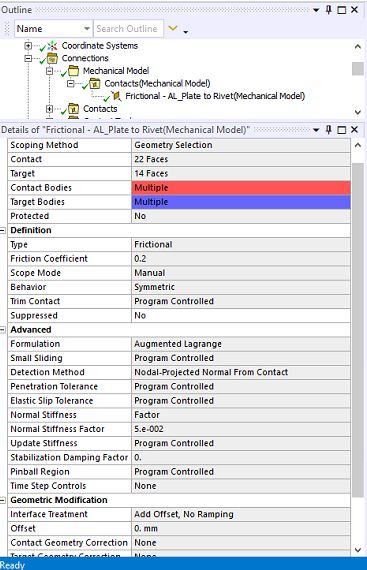Click the Small Sliding value Program Controlled
367x570 pixels.
click(x=241, y=358)
